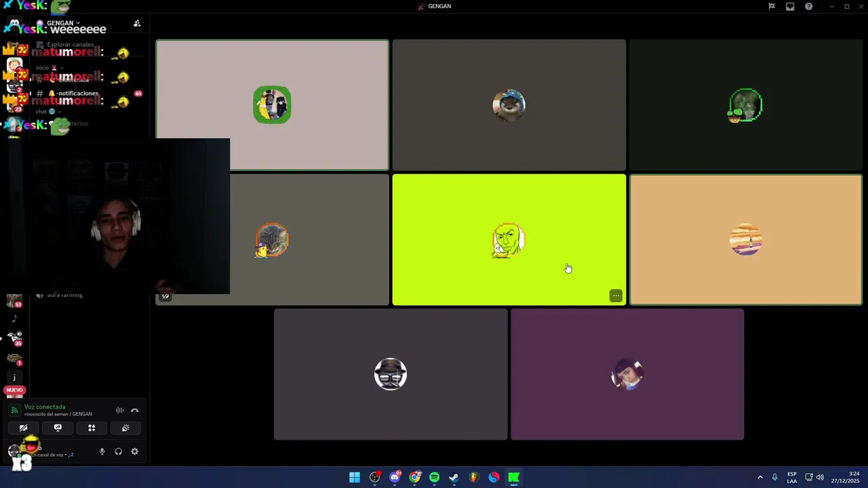Image resolution: width=868 pixels, height=488 pixels.
Task: Open the Help question mark icon
Action: (x=809, y=6)
